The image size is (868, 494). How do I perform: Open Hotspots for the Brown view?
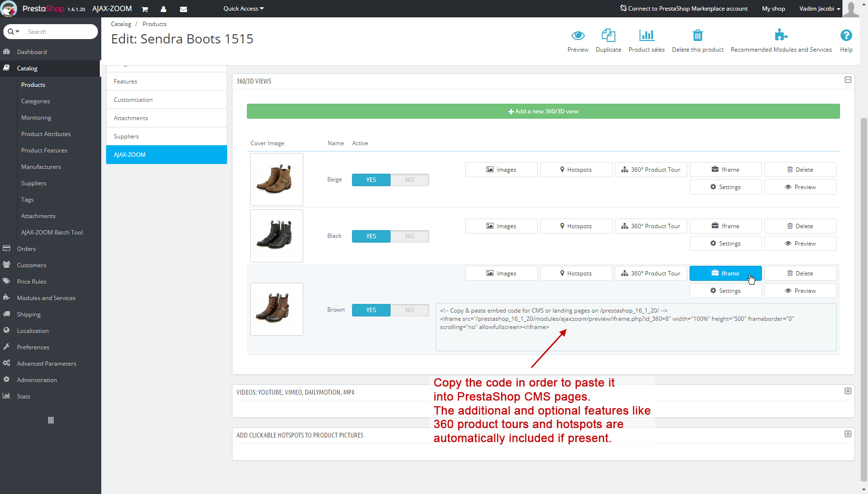click(x=576, y=274)
